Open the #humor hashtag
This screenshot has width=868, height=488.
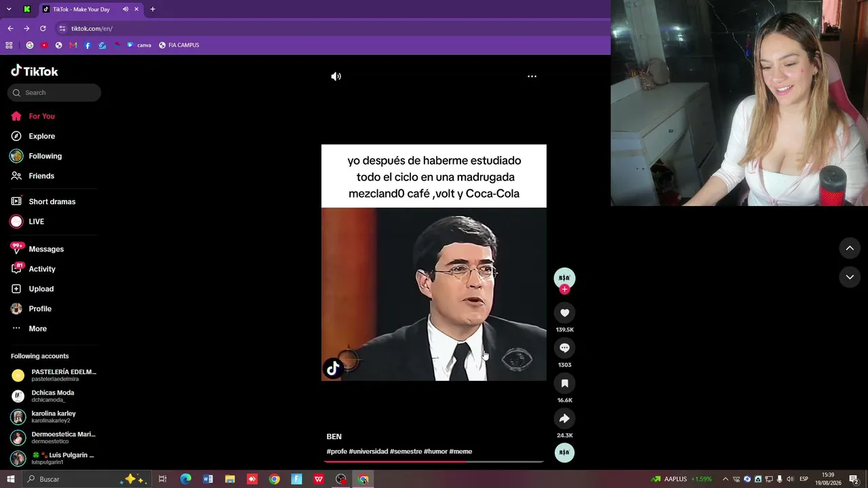[435, 451]
